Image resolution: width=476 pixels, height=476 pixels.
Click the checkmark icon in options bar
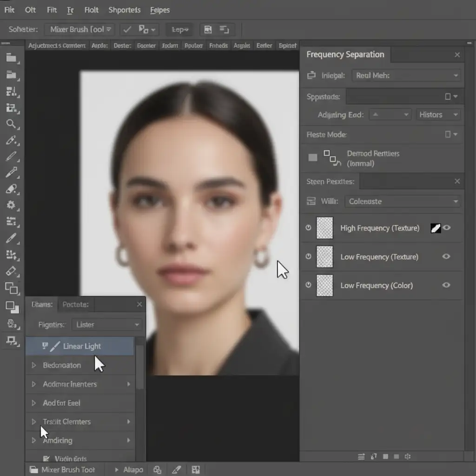[x=126, y=30]
